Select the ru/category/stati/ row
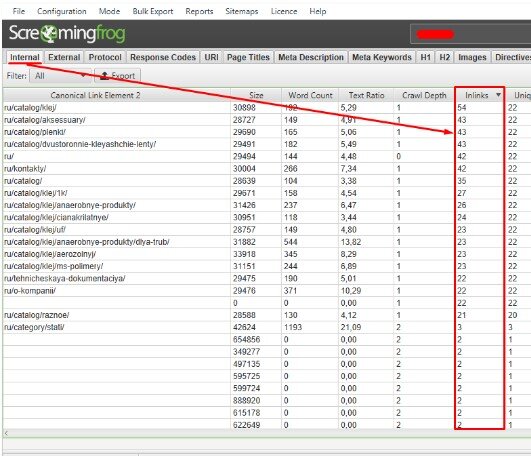531x456 pixels. [x=267, y=327]
